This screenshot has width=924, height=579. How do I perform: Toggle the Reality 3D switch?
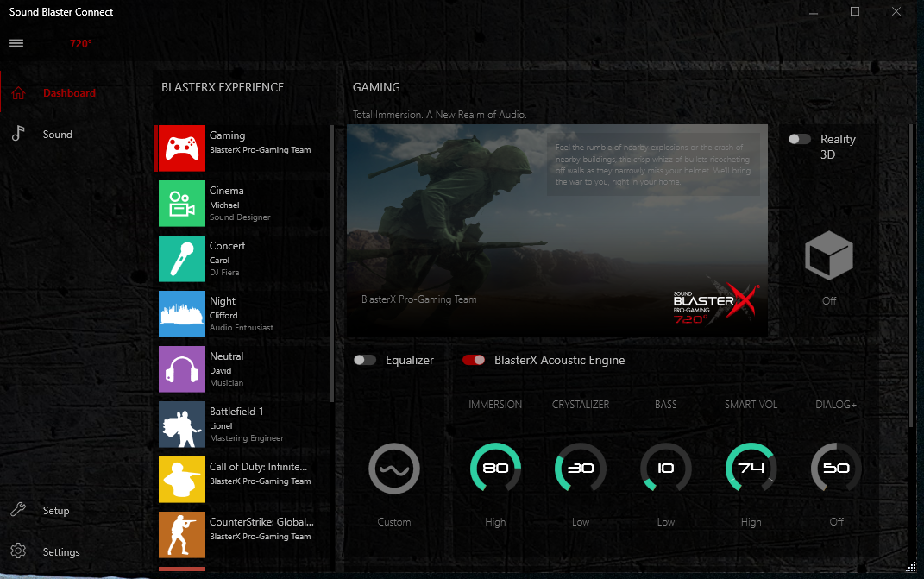tap(800, 139)
